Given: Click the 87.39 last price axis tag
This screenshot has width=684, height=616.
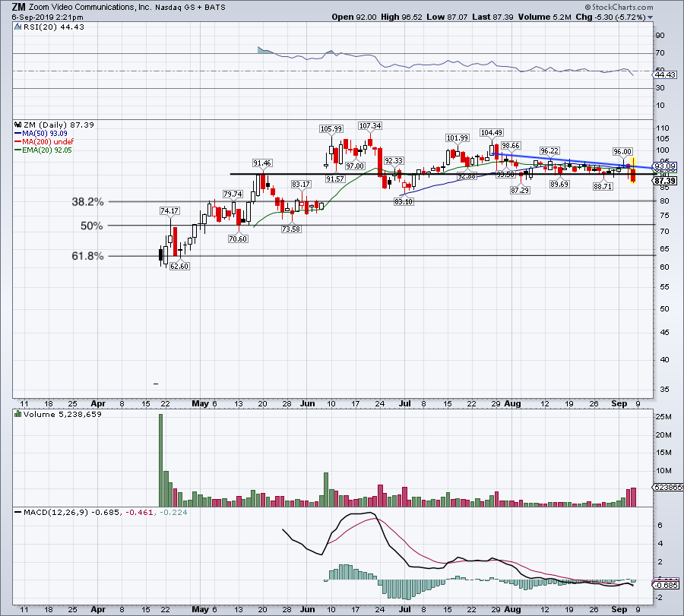Looking at the screenshot, I should tap(665, 181).
